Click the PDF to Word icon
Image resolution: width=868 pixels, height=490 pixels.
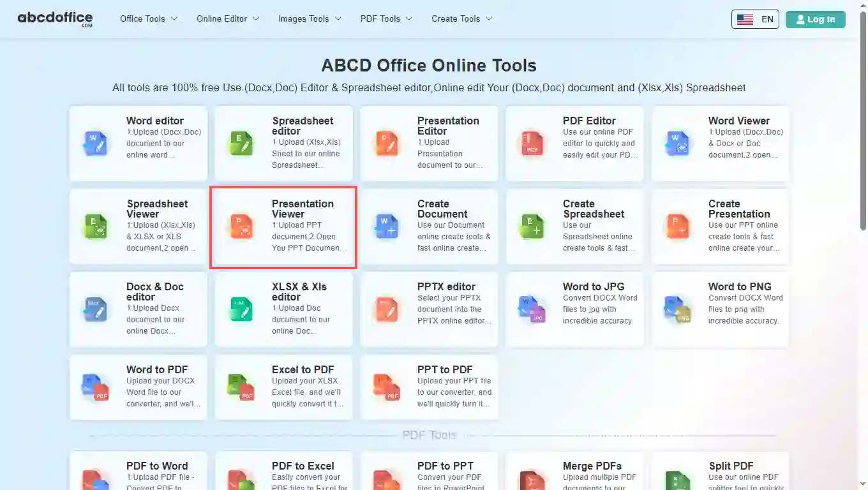[x=96, y=480]
